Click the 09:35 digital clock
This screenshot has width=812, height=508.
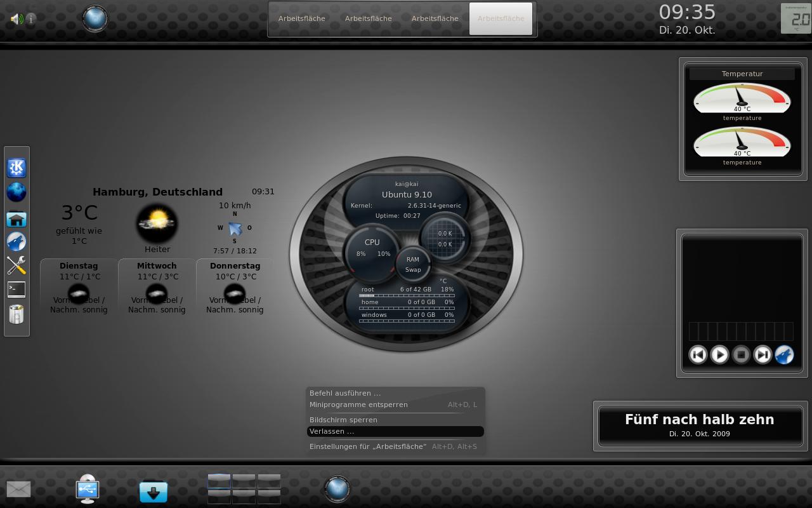coord(687,12)
